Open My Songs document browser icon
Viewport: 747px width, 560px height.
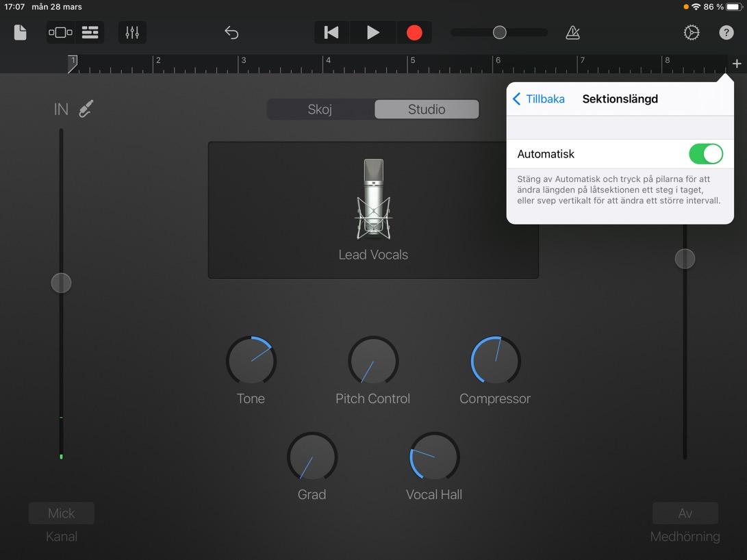point(20,32)
